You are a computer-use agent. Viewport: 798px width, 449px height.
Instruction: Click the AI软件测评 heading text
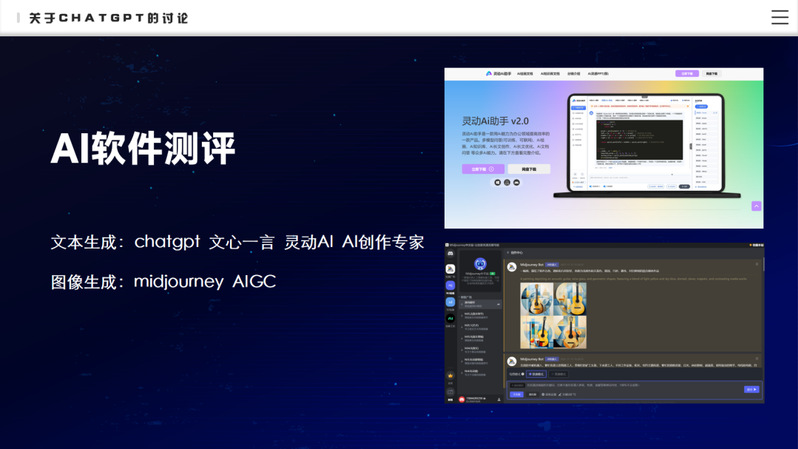coord(143,149)
